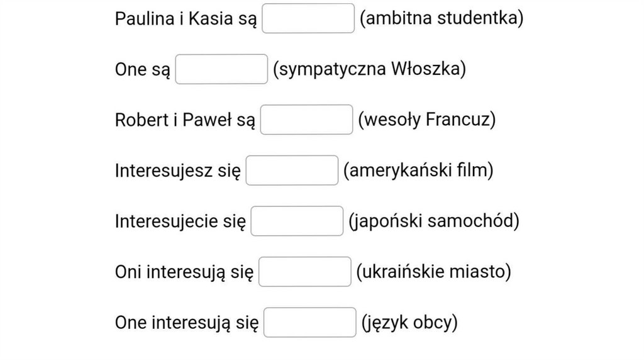Click the phrase 'One interesują się'
The image size is (644, 361).
187,323
